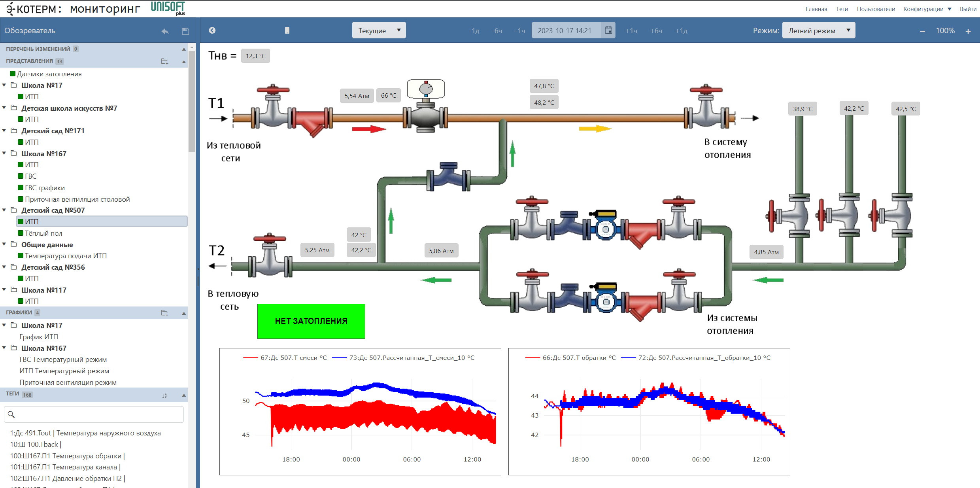This screenshot has height=488, width=980.
Task: Open the Текущие dropdown
Action: coord(379,30)
